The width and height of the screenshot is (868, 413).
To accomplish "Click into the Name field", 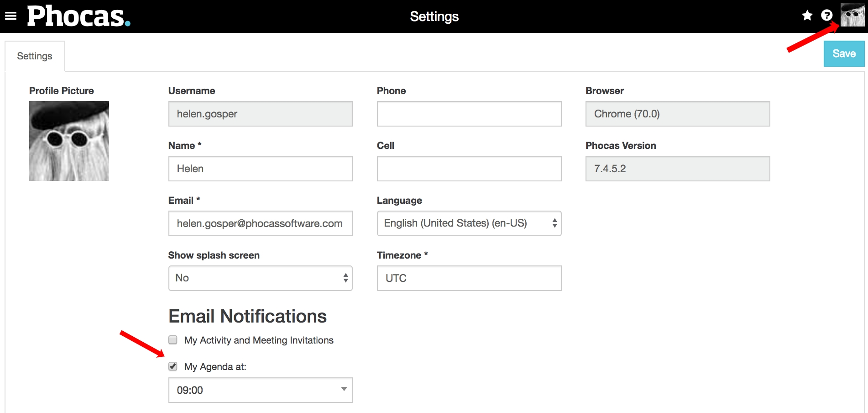I will click(260, 169).
